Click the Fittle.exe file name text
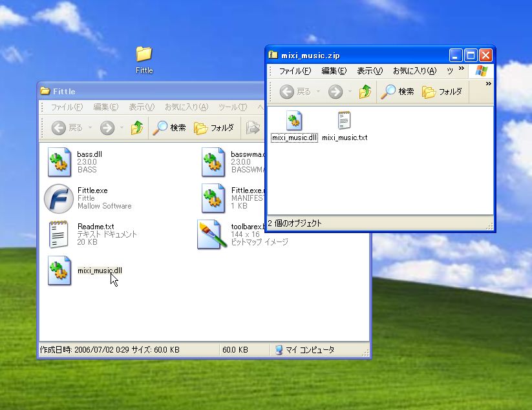 click(92, 190)
